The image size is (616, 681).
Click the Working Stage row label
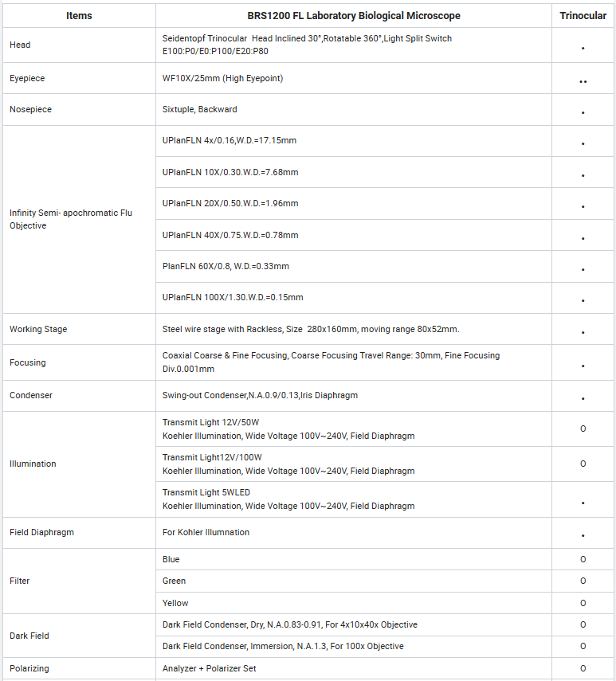(38, 329)
